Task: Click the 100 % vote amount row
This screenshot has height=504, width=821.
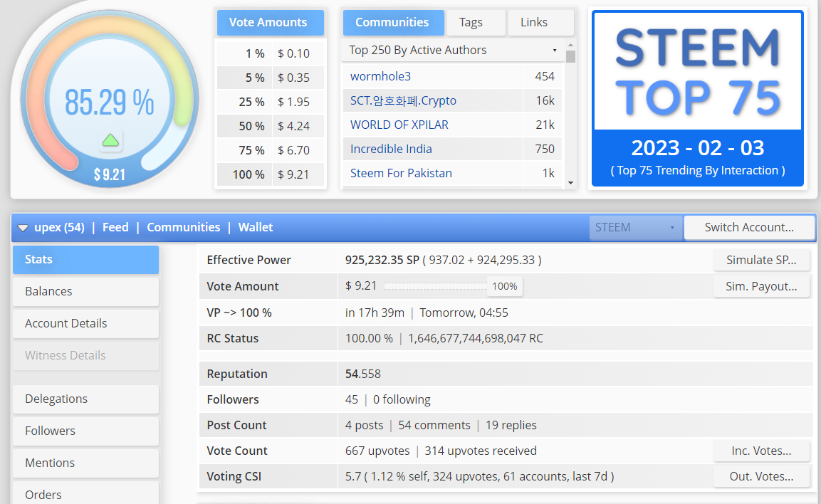Action: (270, 174)
